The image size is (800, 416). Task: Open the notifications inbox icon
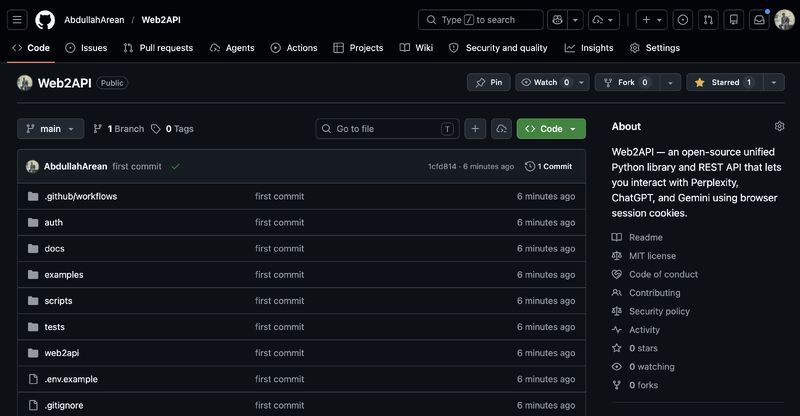click(759, 20)
